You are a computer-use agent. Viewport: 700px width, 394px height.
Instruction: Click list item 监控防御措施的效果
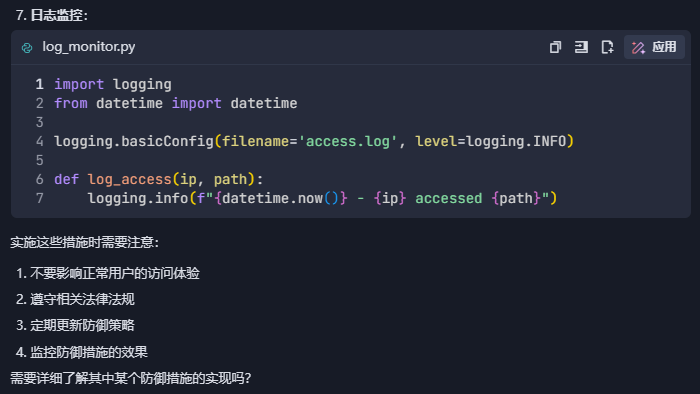coord(89,352)
